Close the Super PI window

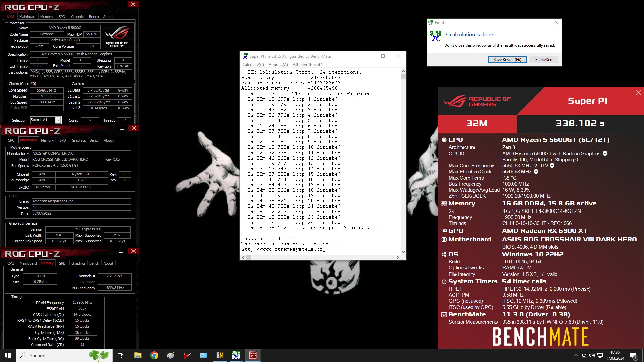(398, 56)
